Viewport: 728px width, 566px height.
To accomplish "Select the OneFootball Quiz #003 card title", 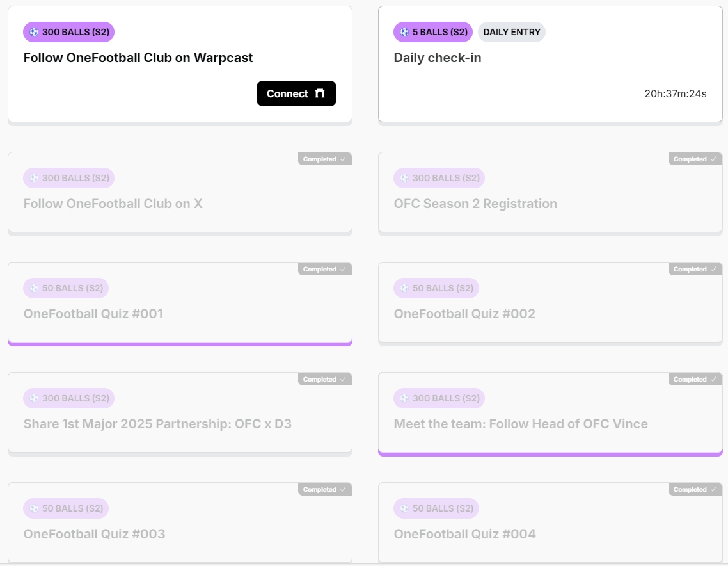I will click(x=94, y=534).
